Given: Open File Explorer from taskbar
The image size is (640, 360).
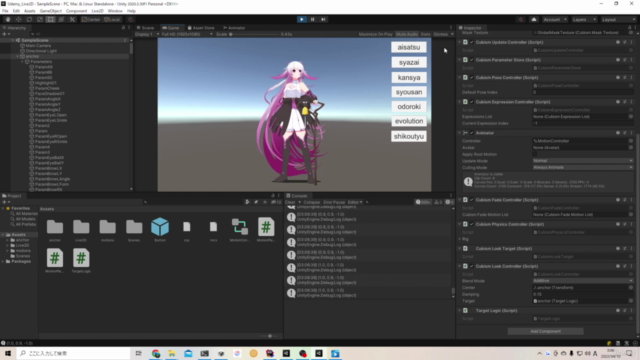Looking at the screenshot, I should coord(172,353).
